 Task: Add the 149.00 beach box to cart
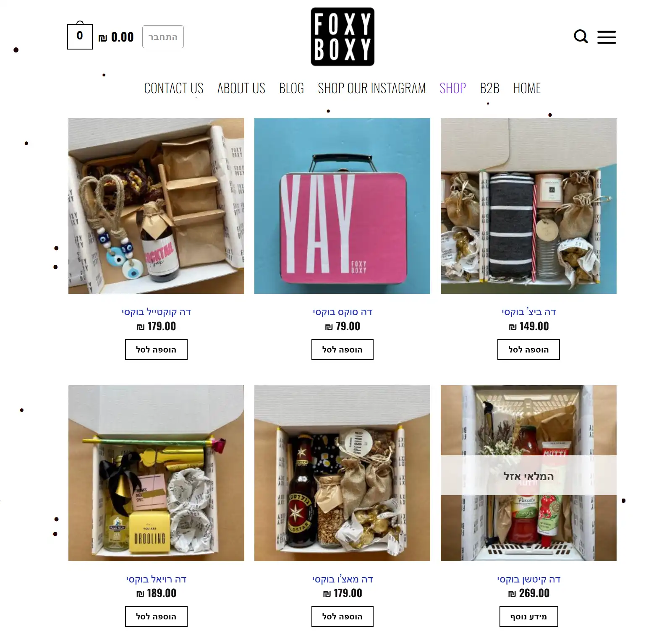click(x=528, y=350)
